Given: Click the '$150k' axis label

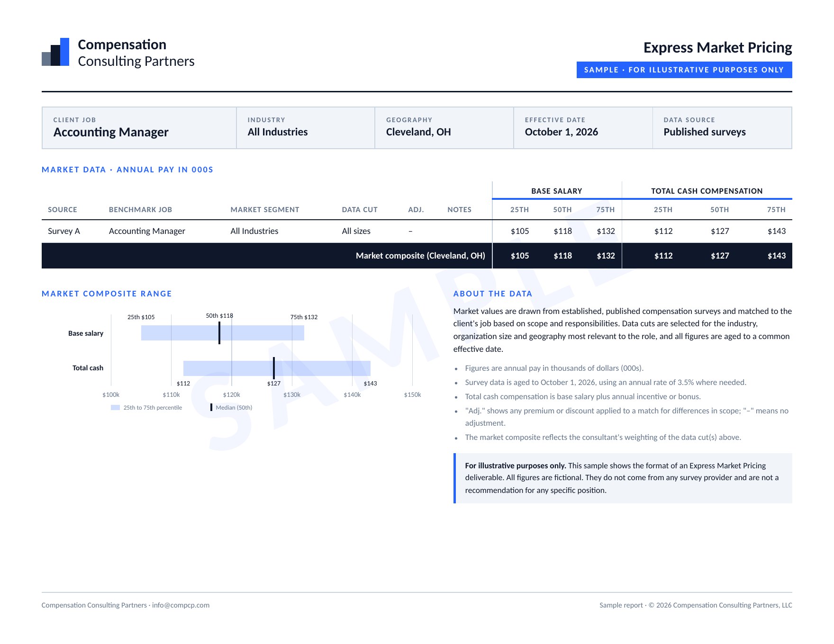Looking at the screenshot, I should coord(412,395).
